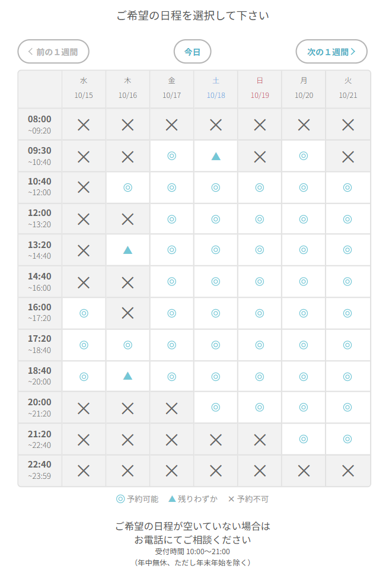The image size is (392, 569).
Task: Choose the triangle slot Thursday 10/16 13:20
Action: click(128, 250)
